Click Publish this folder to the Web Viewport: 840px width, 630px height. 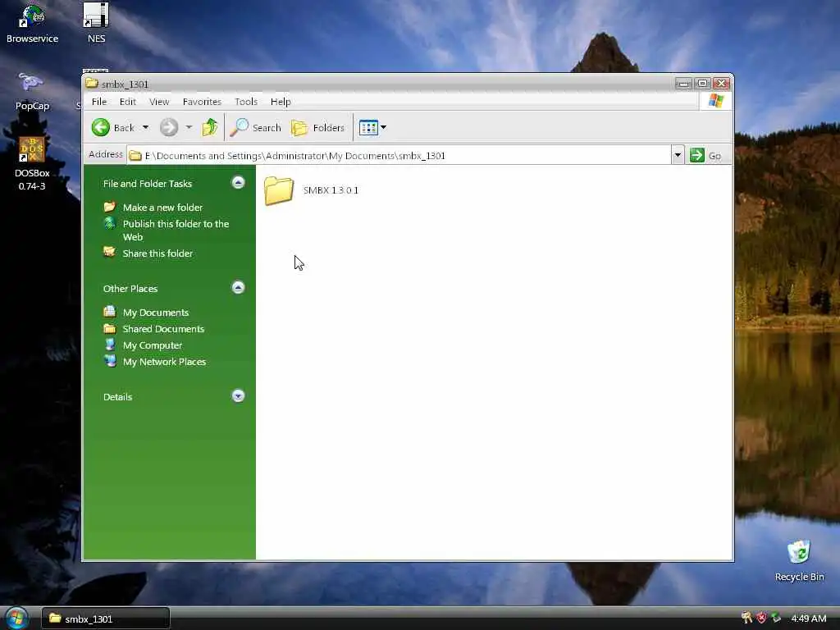[176, 231]
